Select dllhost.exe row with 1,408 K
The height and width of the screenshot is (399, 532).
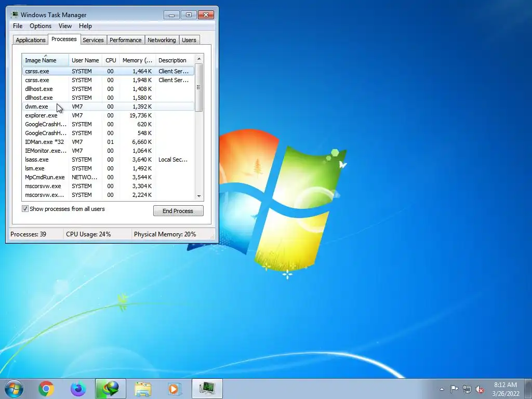tap(108, 89)
